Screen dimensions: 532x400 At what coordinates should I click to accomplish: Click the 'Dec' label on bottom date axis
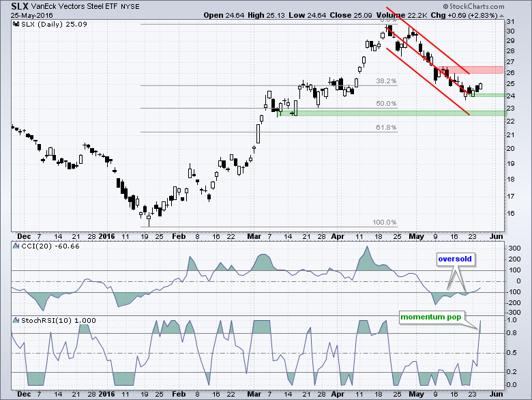pos(24,394)
